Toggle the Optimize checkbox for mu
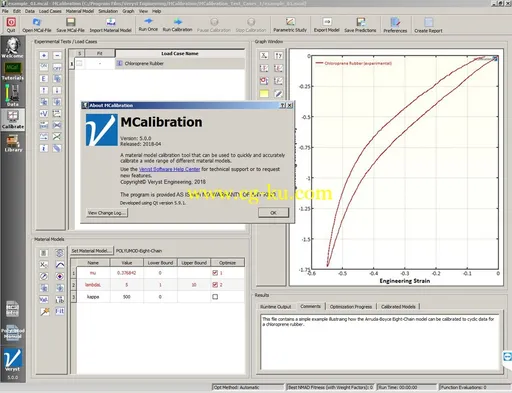 tap(215, 273)
